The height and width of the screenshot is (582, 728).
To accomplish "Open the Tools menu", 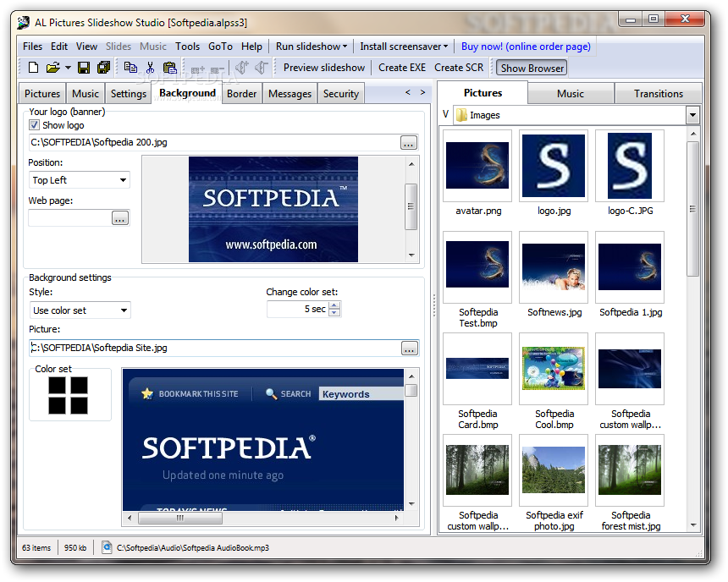I will point(187,47).
